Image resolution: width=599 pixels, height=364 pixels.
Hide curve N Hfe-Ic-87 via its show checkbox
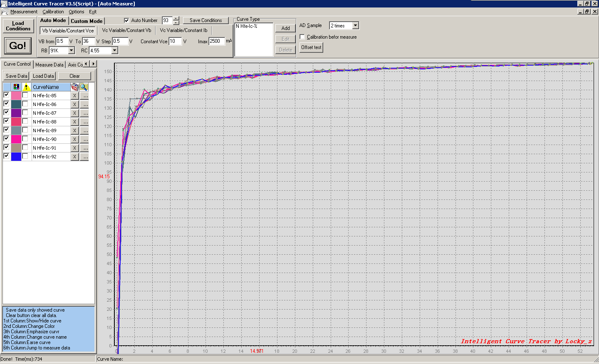[x=6, y=112]
